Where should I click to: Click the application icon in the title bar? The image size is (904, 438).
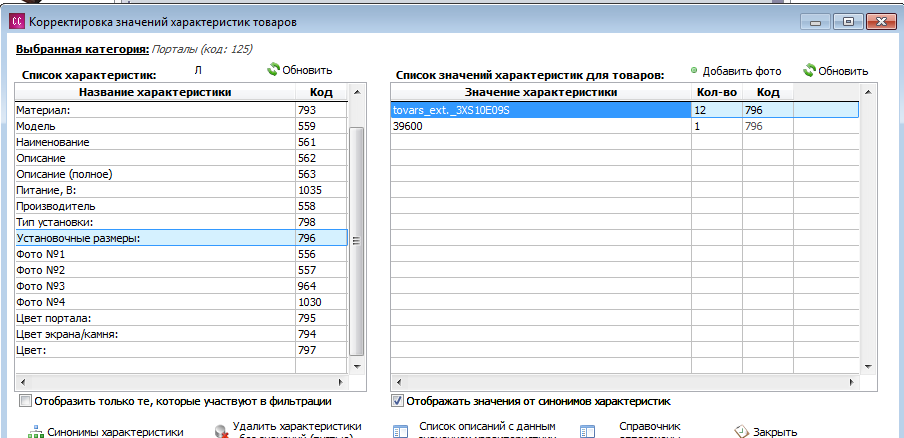pyautogui.click(x=17, y=22)
